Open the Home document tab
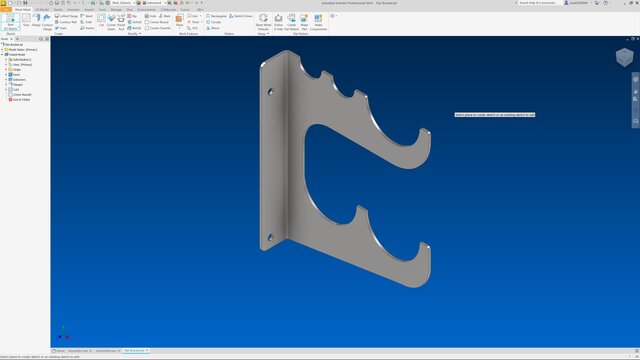640x360 pixels. pyautogui.click(x=58, y=351)
